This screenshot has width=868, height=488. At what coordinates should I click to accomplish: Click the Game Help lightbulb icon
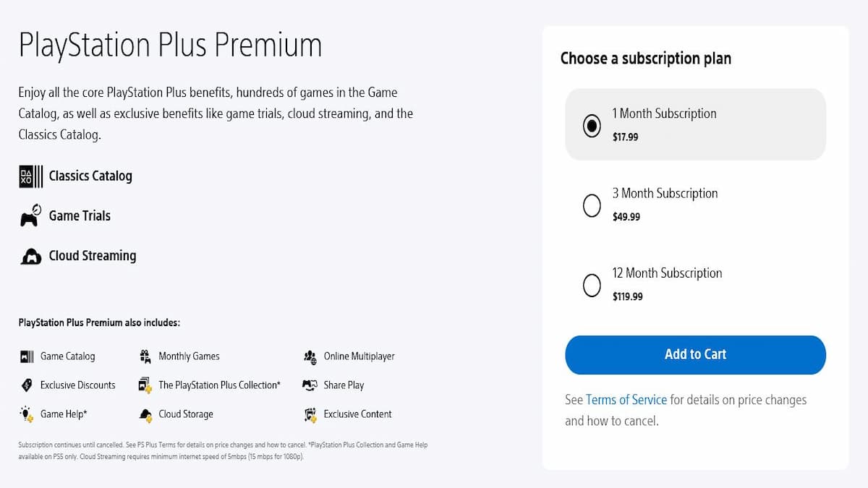coord(27,414)
